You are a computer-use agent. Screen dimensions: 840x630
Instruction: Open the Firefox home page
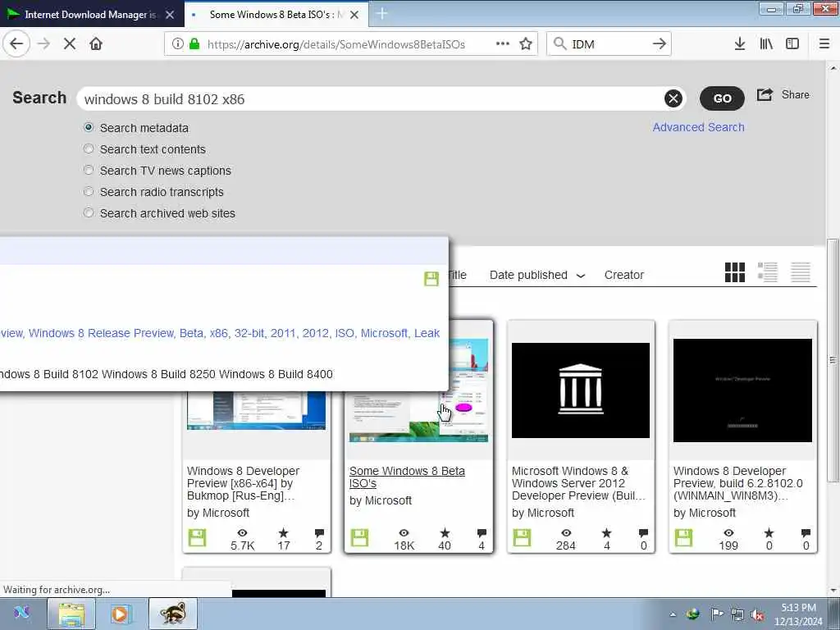tap(96, 44)
